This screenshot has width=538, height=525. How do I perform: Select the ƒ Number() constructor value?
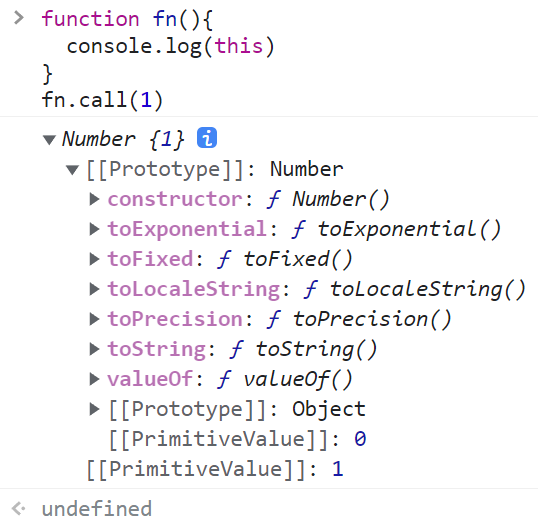(328, 199)
